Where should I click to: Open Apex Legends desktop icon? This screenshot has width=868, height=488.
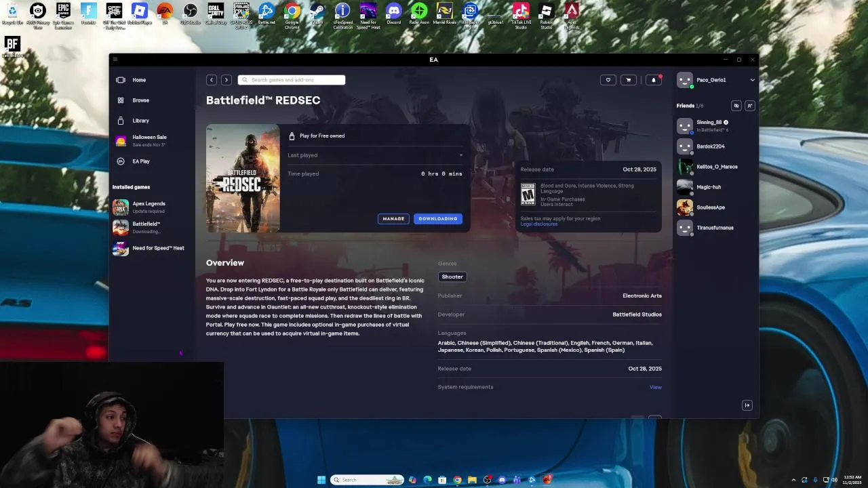point(572,16)
